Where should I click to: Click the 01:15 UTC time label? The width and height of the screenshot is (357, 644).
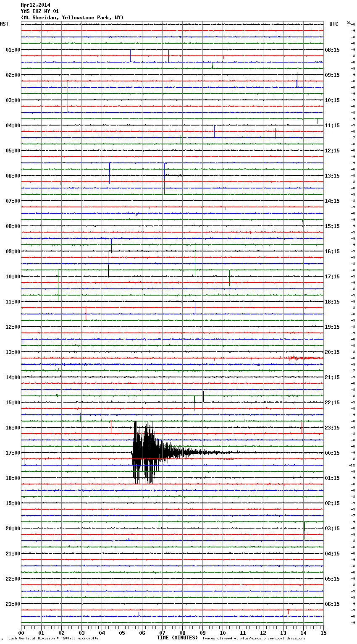(x=332, y=478)
